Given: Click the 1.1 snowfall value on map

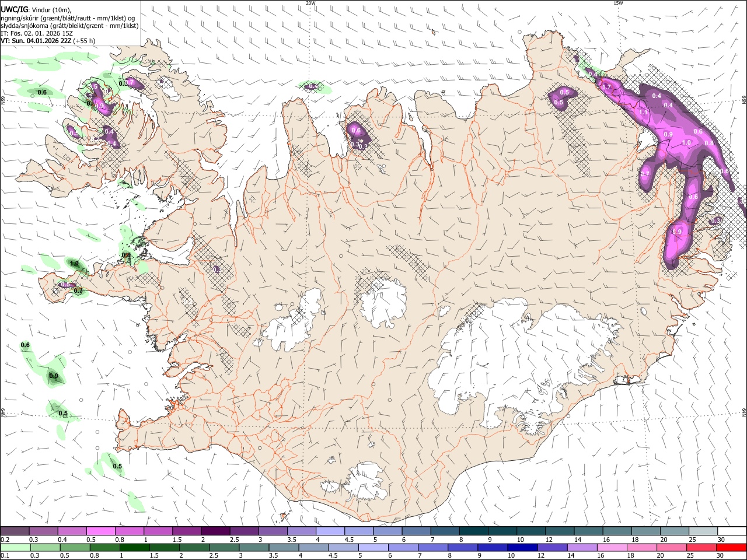Looking at the screenshot, I should click(643, 112).
